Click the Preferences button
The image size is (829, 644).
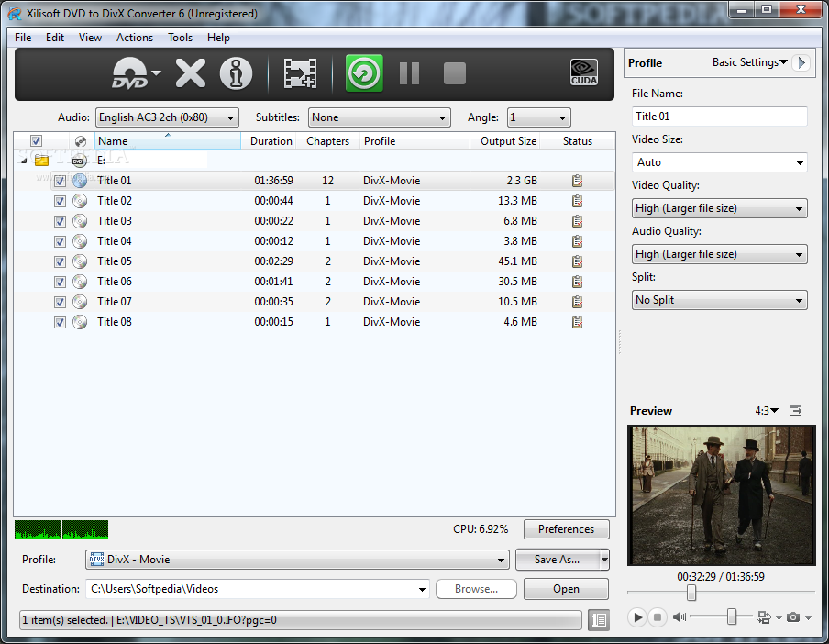[x=566, y=529]
